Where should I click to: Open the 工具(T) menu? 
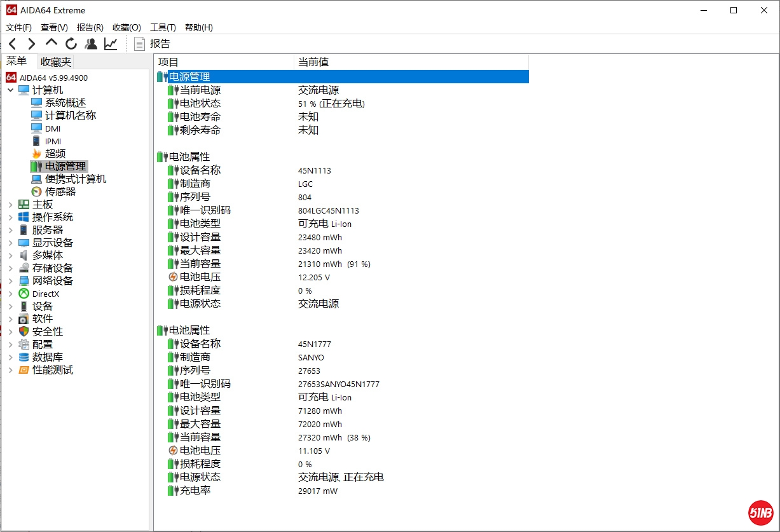pyautogui.click(x=163, y=27)
